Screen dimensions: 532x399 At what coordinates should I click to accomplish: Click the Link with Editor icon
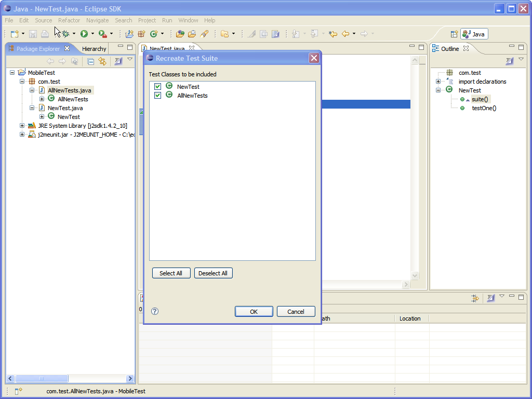(x=102, y=61)
